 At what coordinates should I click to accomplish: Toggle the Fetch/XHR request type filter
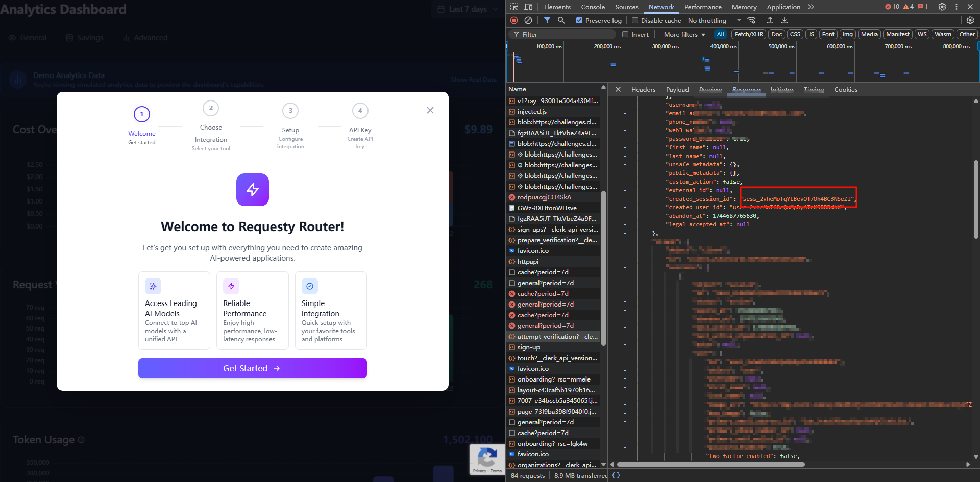point(749,34)
